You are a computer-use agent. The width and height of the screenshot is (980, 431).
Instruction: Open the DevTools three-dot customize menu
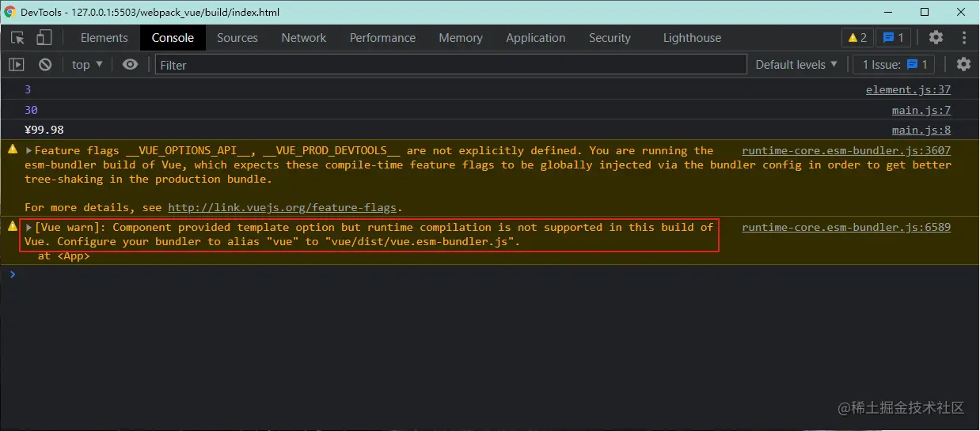click(x=964, y=38)
